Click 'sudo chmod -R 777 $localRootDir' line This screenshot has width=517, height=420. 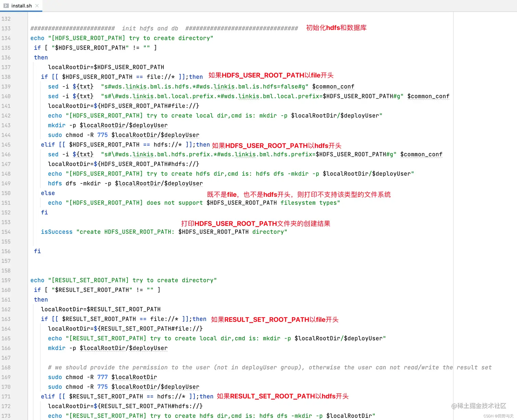pos(103,377)
